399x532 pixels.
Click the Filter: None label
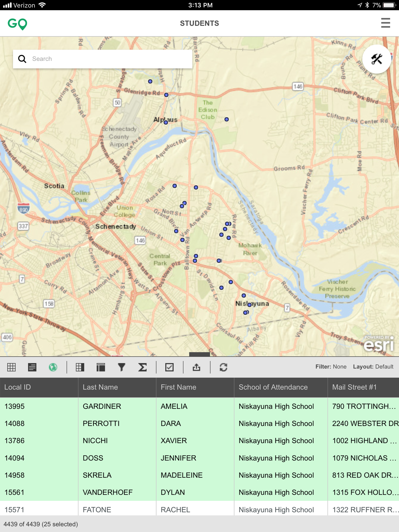(x=331, y=366)
